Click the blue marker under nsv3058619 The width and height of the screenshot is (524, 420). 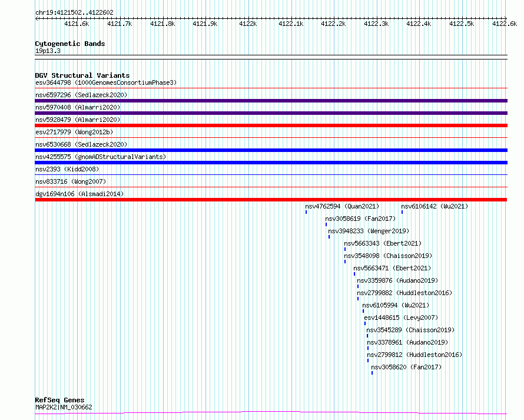point(326,224)
